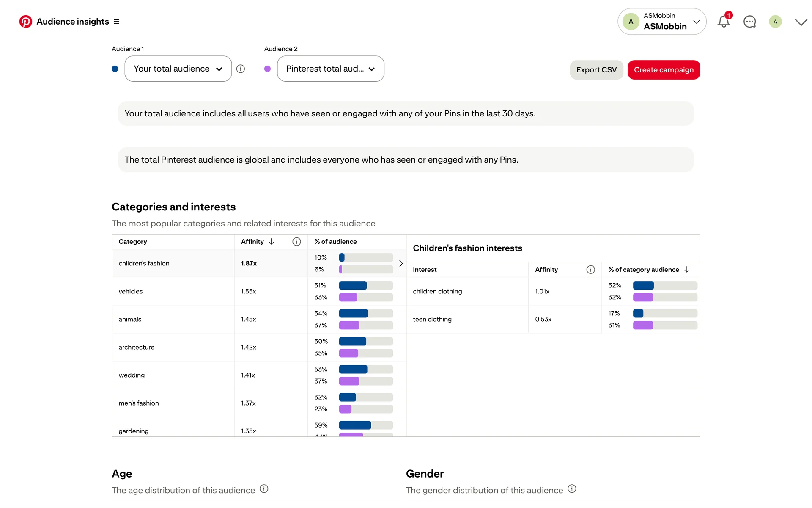Viewport: 812px width, 508px height.
Task: Open the Pinterest total audience dropdown
Action: point(330,69)
